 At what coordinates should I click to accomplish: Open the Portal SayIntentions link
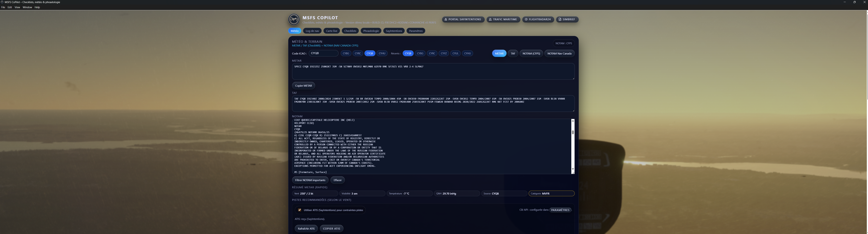[x=463, y=20]
